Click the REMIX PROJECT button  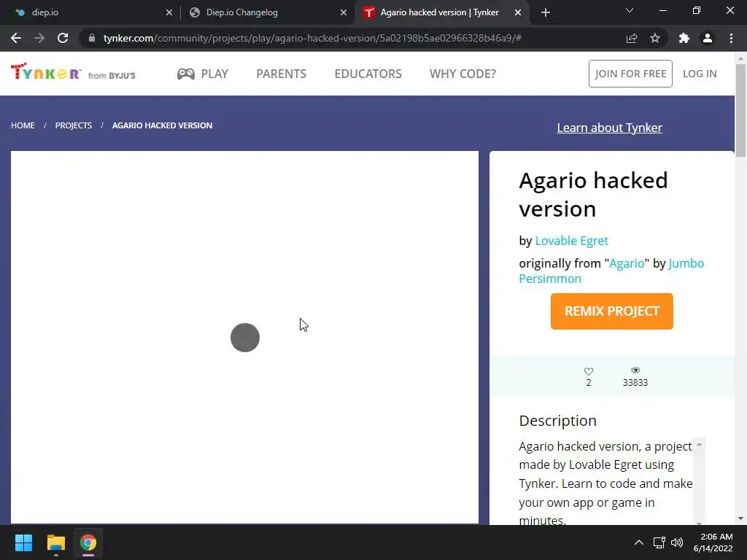612,311
